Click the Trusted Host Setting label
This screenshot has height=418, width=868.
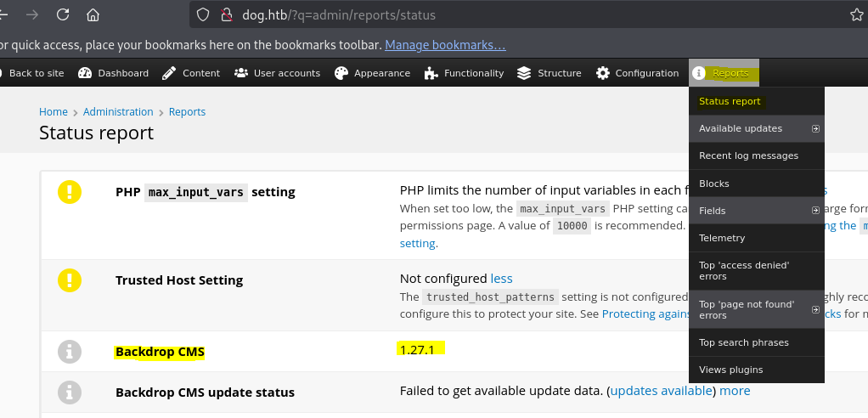point(179,280)
